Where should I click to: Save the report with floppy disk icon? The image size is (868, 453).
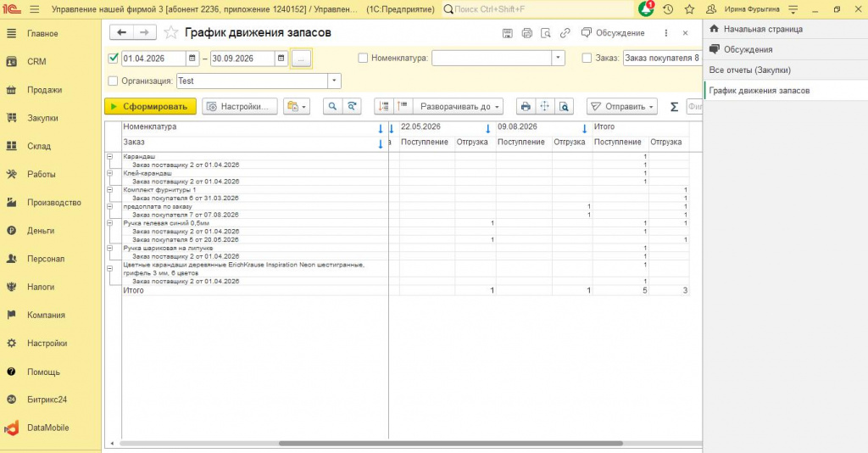(507, 33)
